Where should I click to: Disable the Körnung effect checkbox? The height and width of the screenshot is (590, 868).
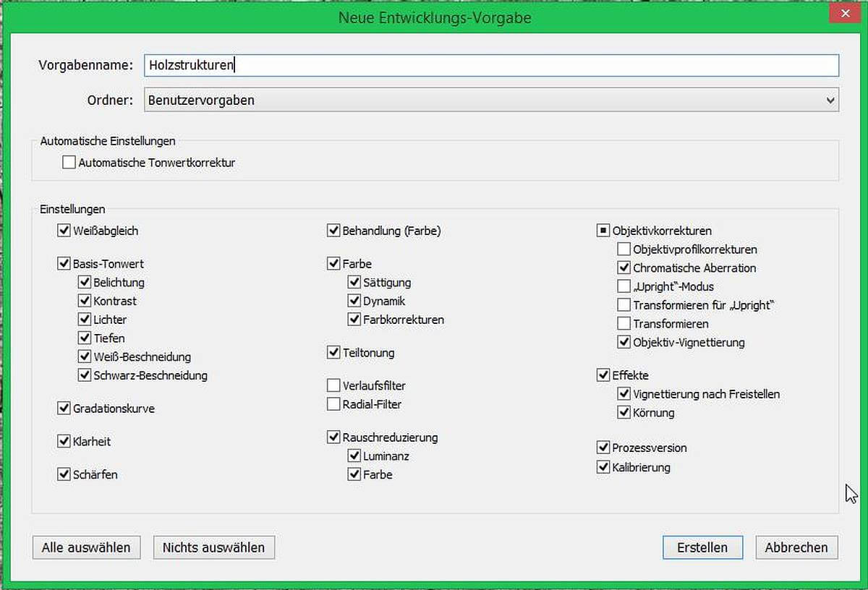click(x=624, y=412)
